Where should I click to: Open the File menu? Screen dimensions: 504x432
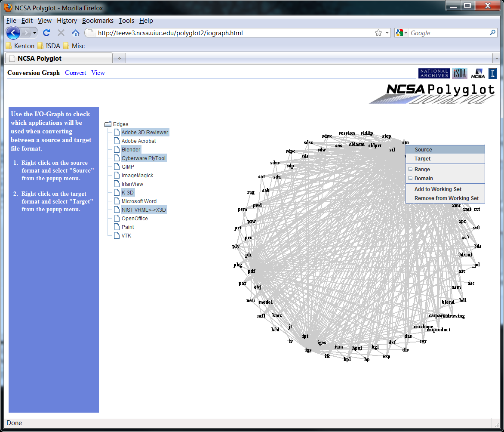(x=11, y=21)
